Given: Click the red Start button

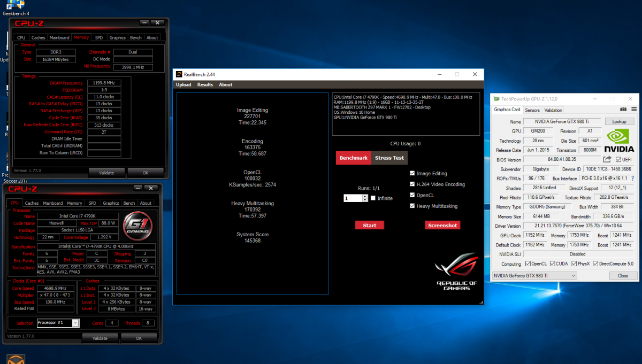Looking at the screenshot, I should coord(370,225).
